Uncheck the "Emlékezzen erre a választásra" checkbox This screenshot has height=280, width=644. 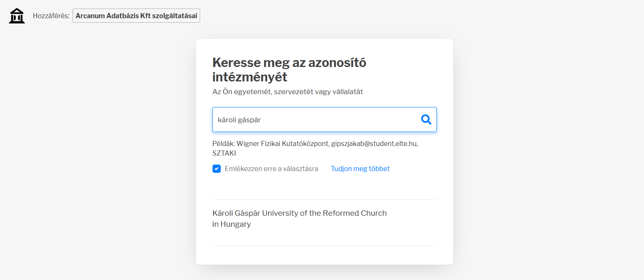217,169
